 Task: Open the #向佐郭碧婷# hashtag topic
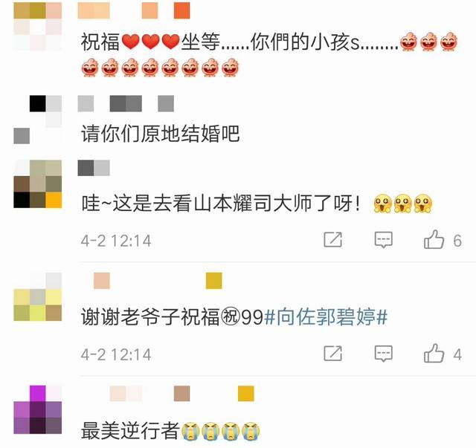[326, 317]
